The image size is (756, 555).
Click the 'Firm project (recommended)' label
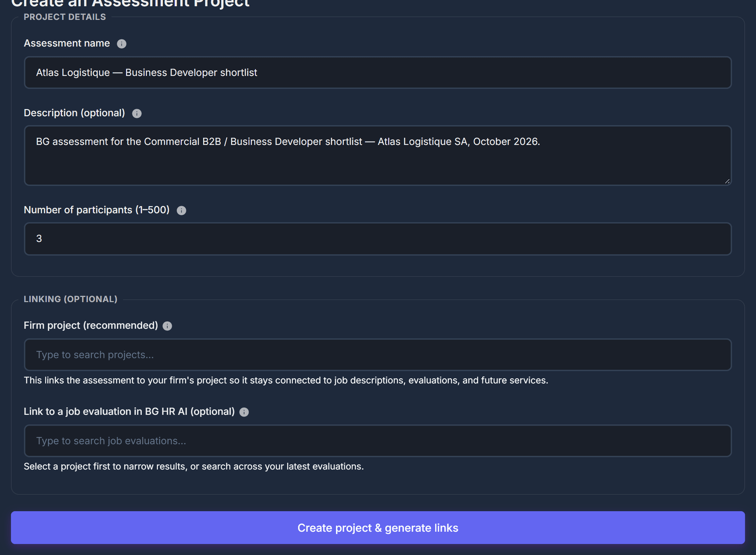pyautogui.click(x=91, y=325)
